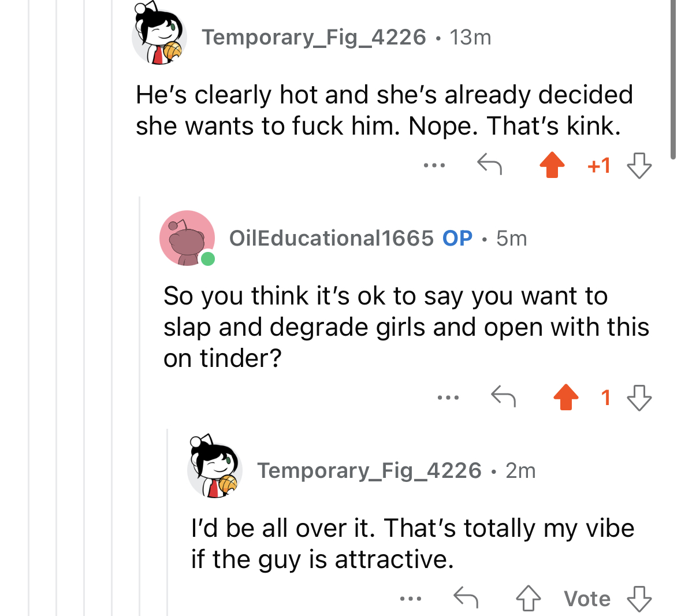Reply to OilEducational1665's comment

click(503, 396)
